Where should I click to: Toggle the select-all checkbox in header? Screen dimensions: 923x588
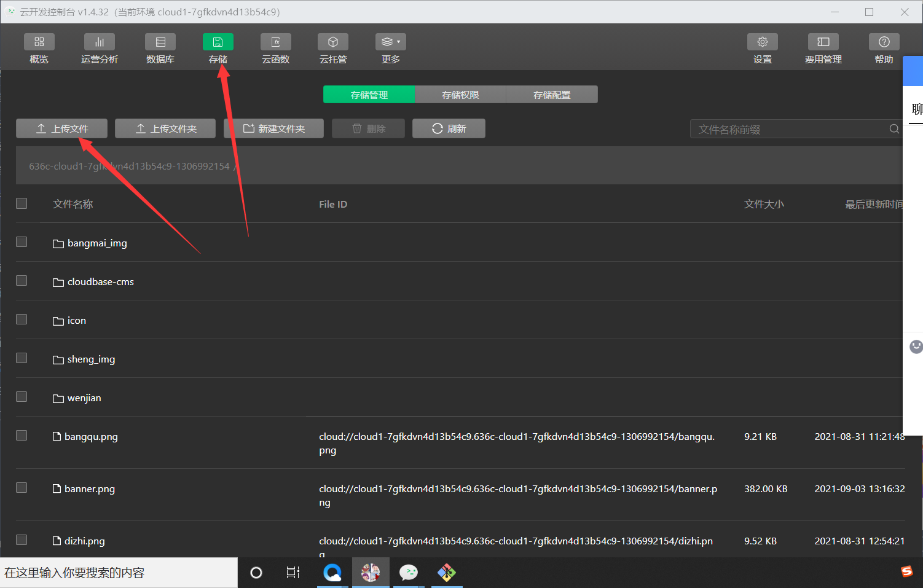pos(22,203)
